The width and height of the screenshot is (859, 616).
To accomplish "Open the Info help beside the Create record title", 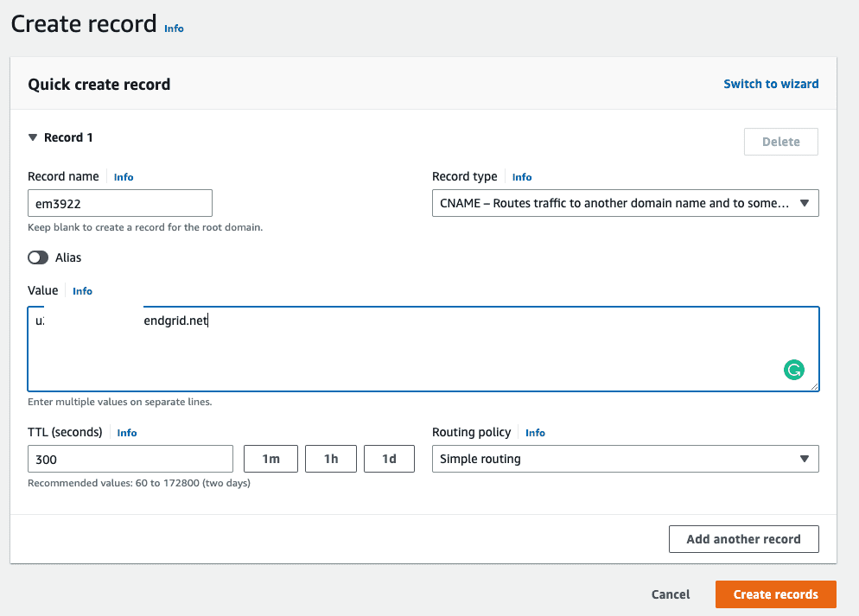I will click(x=174, y=29).
